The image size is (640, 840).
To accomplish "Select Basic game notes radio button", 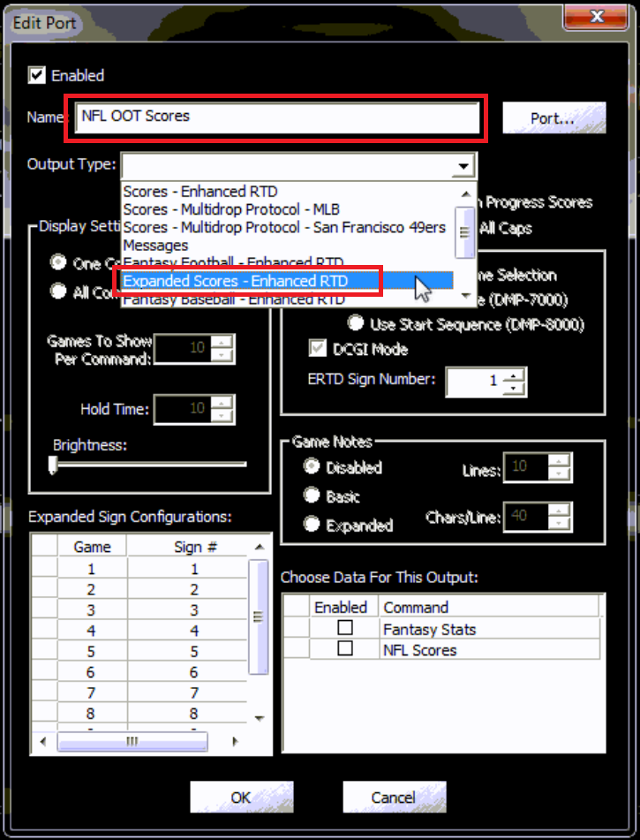I will point(312,496).
